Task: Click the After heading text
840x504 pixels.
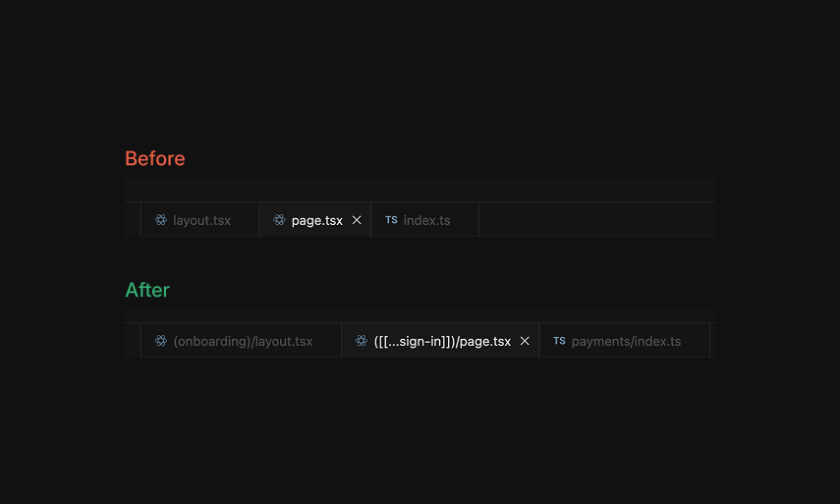Action: [x=147, y=290]
